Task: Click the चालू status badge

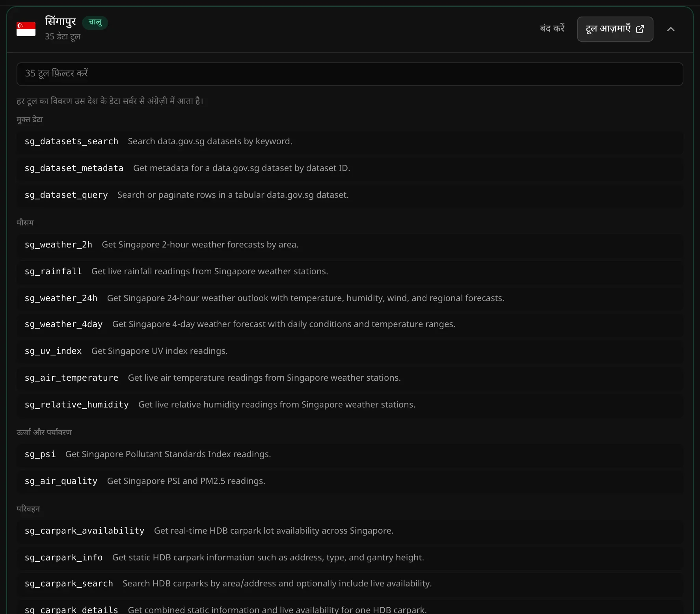Action: 95,22
